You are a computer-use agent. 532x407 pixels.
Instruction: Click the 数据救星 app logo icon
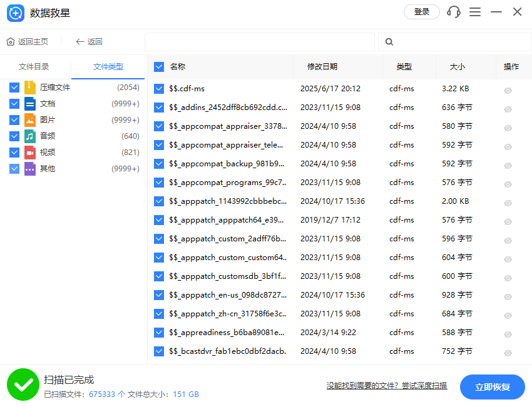(x=16, y=13)
